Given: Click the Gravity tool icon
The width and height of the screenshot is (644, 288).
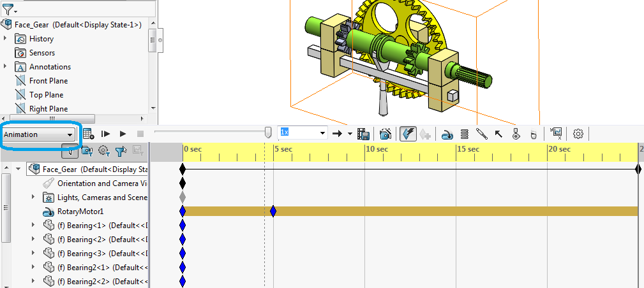Looking at the screenshot, I should [533, 134].
